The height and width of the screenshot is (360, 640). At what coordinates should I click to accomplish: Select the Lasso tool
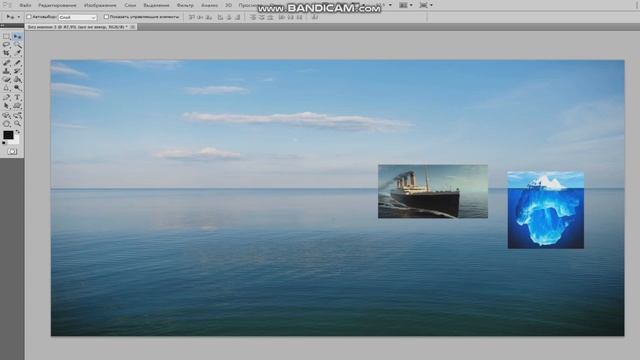coord(7,45)
